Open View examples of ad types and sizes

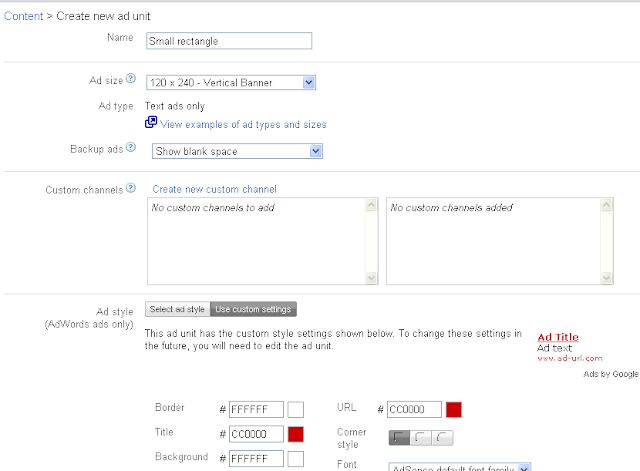(243, 124)
